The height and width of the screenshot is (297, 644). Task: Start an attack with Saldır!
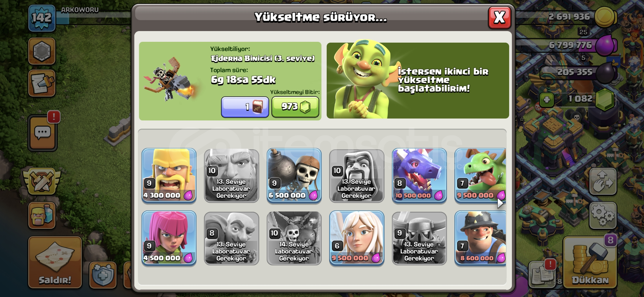55,263
